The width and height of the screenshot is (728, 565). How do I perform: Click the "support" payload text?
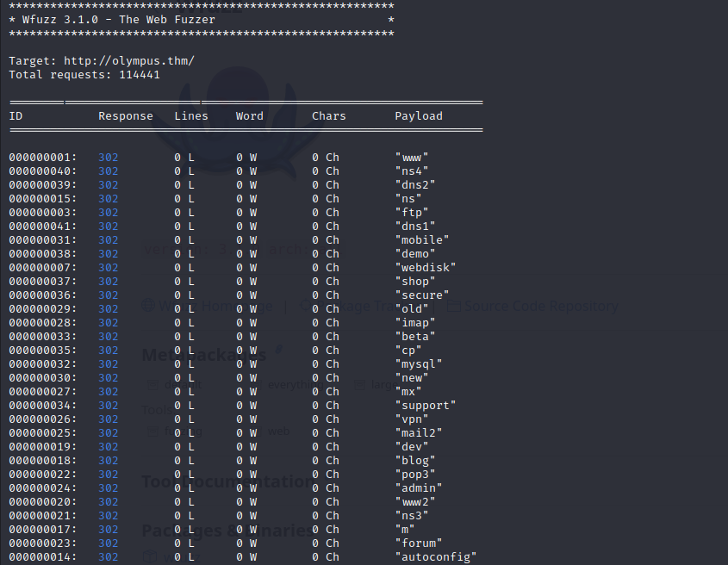426,406
